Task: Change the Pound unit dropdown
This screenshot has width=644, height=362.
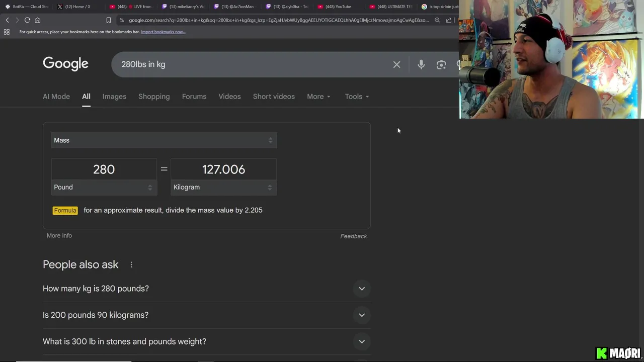Action: pyautogui.click(x=104, y=187)
